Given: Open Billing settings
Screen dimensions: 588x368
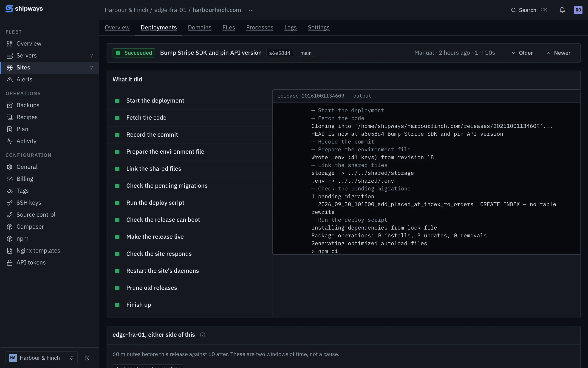Looking at the screenshot, I should [49, 179].
